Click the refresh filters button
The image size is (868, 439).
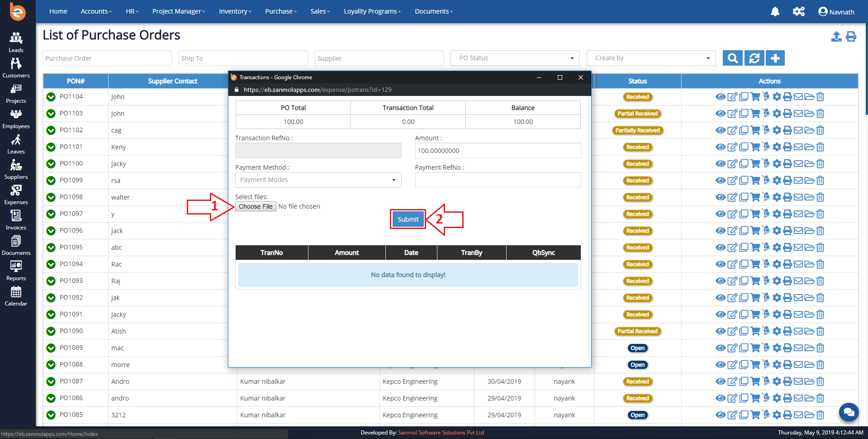tap(754, 58)
